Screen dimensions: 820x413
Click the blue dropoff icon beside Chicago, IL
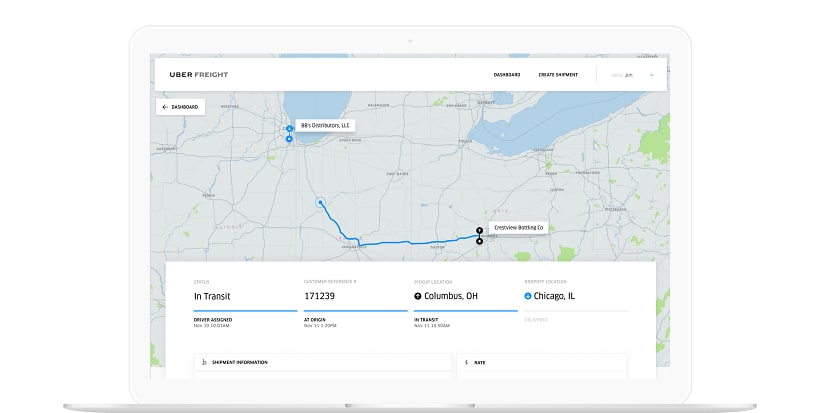coord(528,296)
